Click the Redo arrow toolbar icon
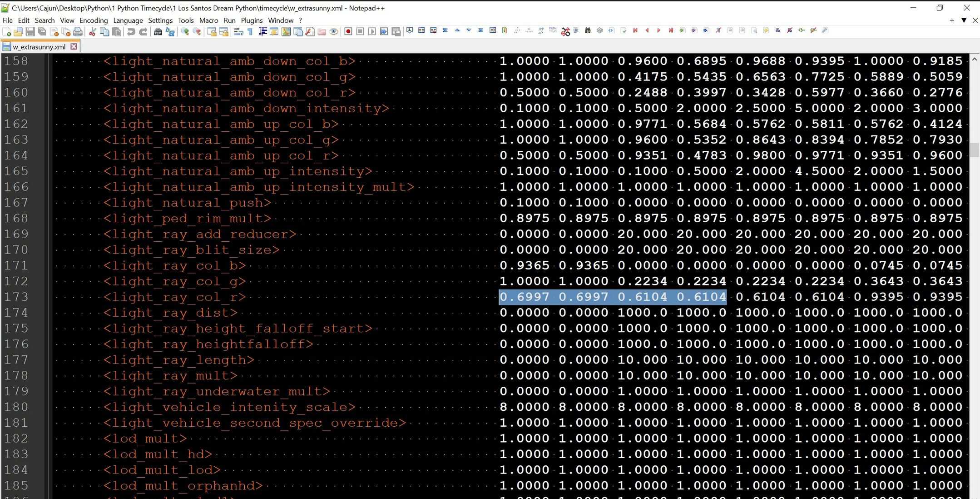The image size is (980, 499). (143, 31)
